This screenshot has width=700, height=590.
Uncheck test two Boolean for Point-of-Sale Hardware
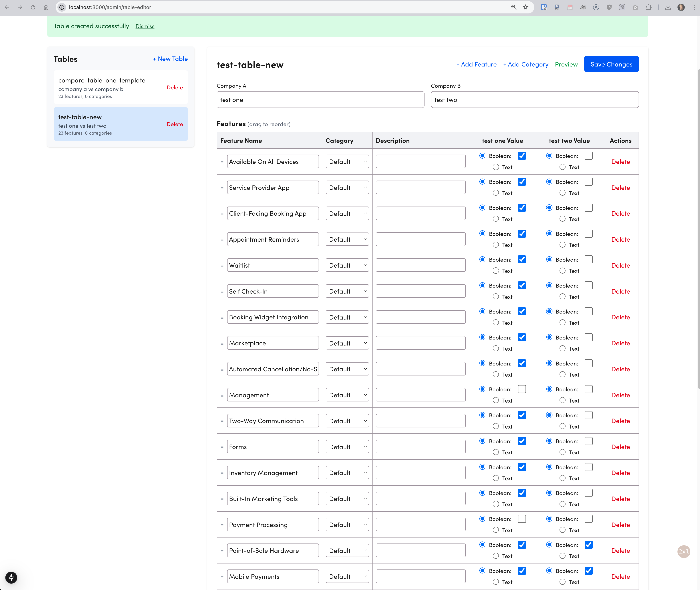tap(589, 545)
